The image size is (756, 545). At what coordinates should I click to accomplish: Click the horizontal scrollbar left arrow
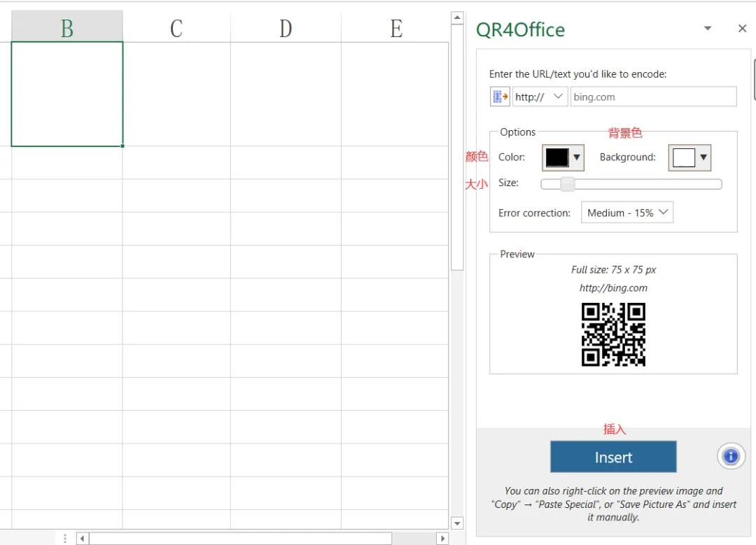[83, 538]
